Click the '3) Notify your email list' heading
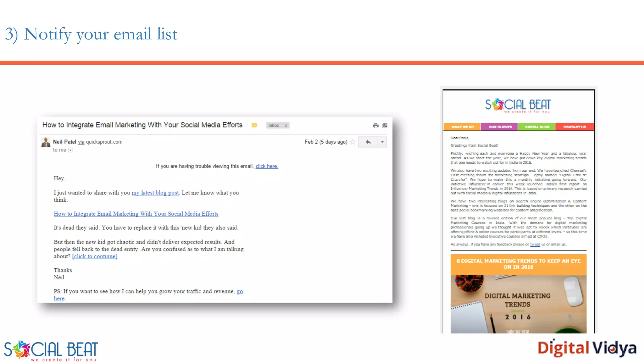This screenshot has height=362, width=644. [92, 34]
